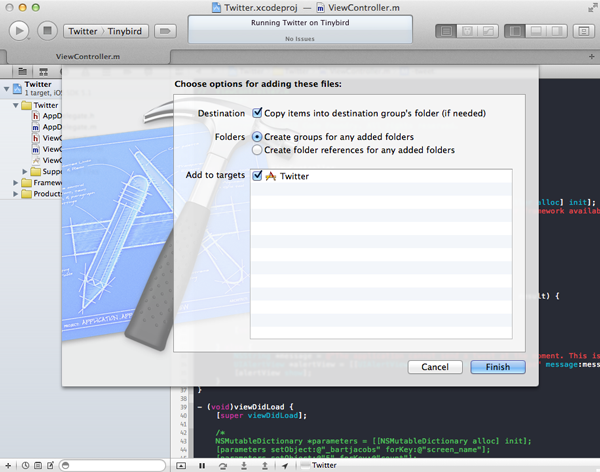Enter full screen using the title bar arrows
Image resolution: width=600 pixels, height=472 pixels.
[592, 7]
